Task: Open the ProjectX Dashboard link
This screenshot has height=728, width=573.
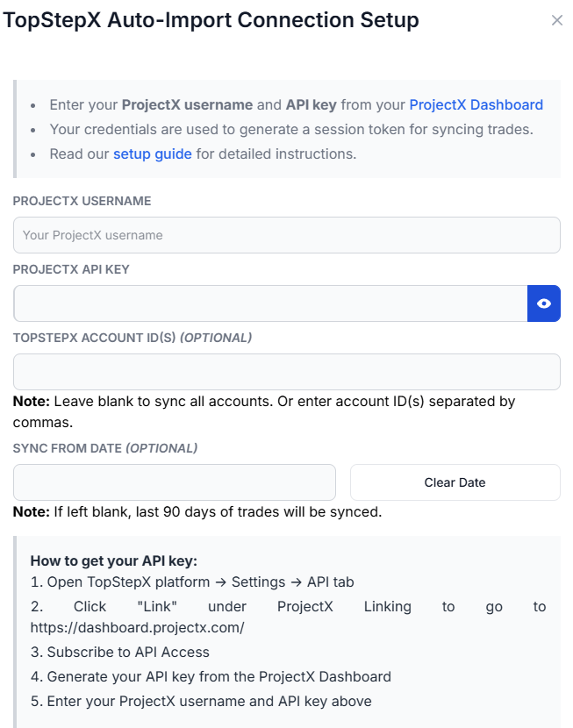Action: click(476, 105)
